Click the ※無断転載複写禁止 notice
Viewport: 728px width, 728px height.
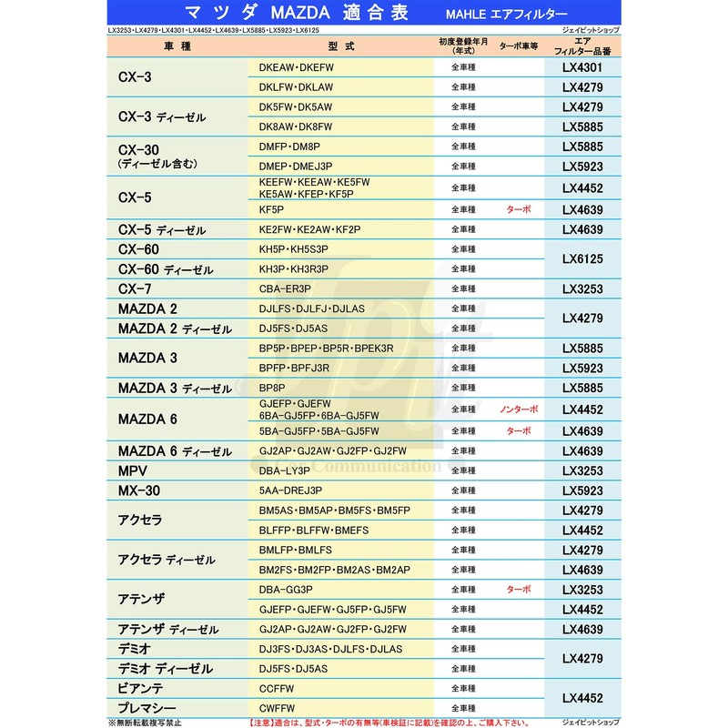click(145, 723)
